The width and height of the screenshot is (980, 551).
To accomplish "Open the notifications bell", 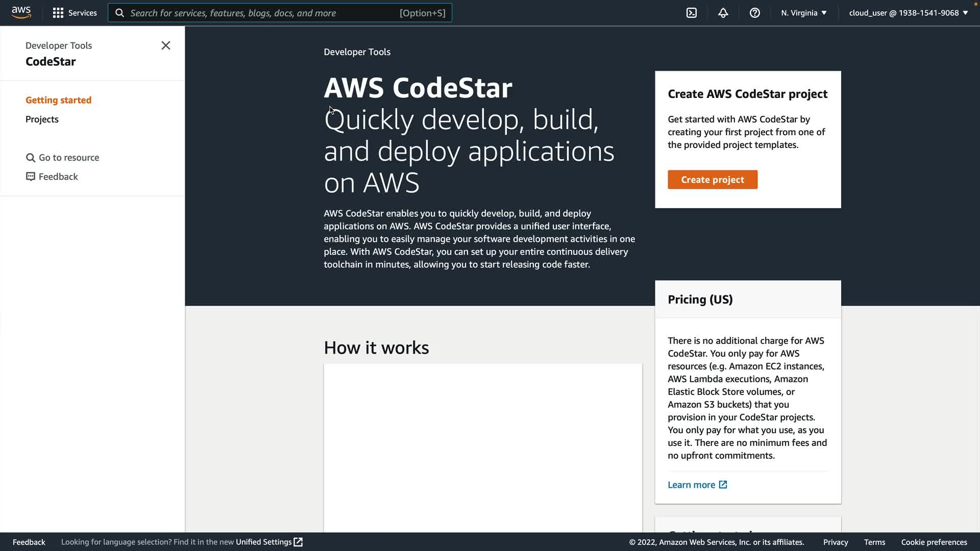I will point(723,13).
